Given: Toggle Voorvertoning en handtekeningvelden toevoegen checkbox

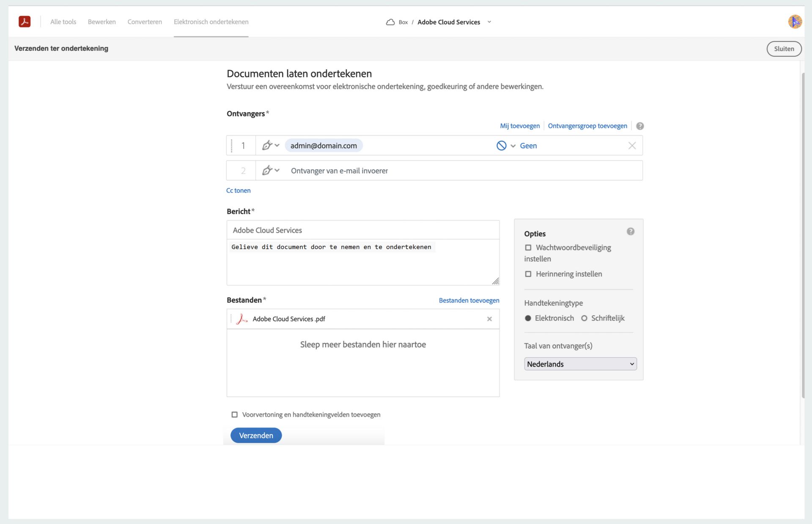Looking at the screenshot, I should point(234,414).
